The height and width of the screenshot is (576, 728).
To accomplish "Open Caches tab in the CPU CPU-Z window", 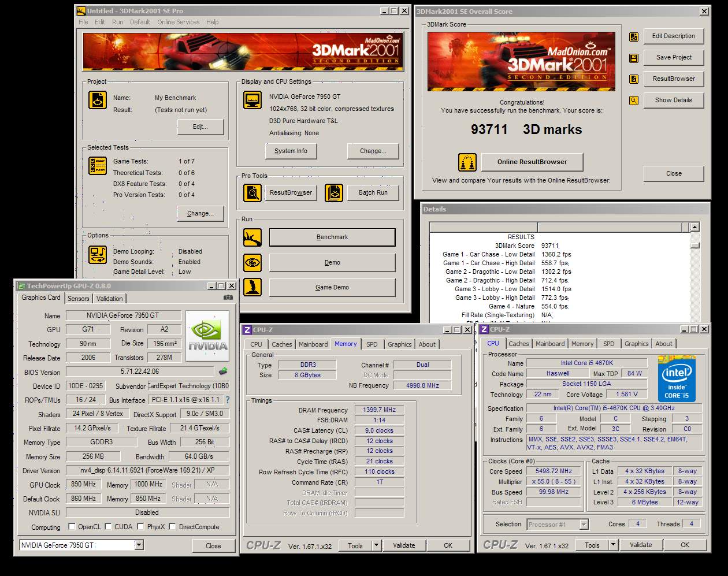I will [x=519, y=344].
